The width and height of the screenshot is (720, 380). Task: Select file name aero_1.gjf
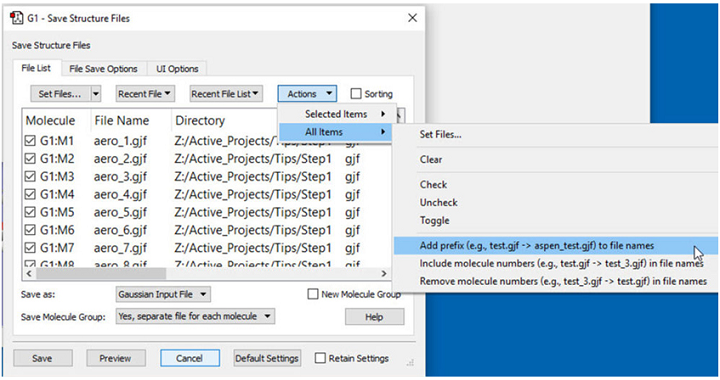click(x=120, y=141)
